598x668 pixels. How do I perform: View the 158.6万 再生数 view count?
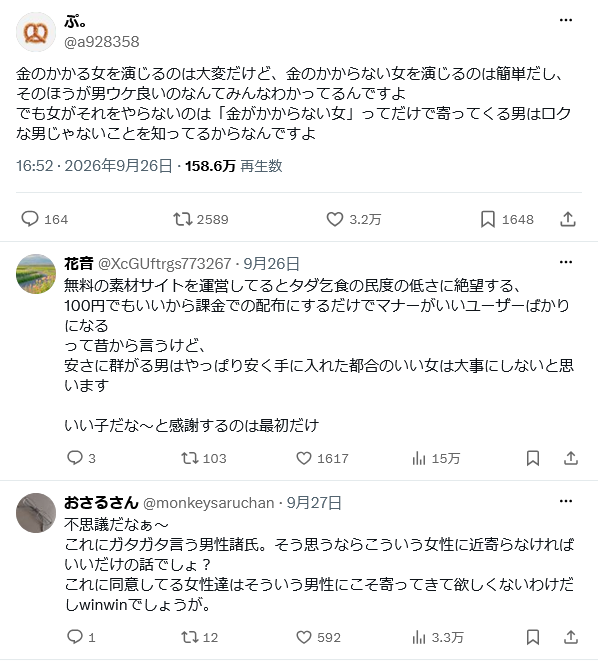coord(233,166)
